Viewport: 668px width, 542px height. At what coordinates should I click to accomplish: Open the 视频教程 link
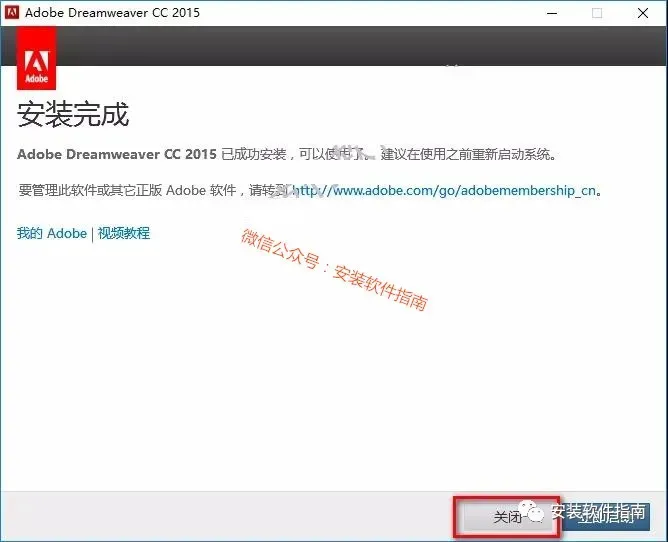pyautogui.click(x=124, y=234)
